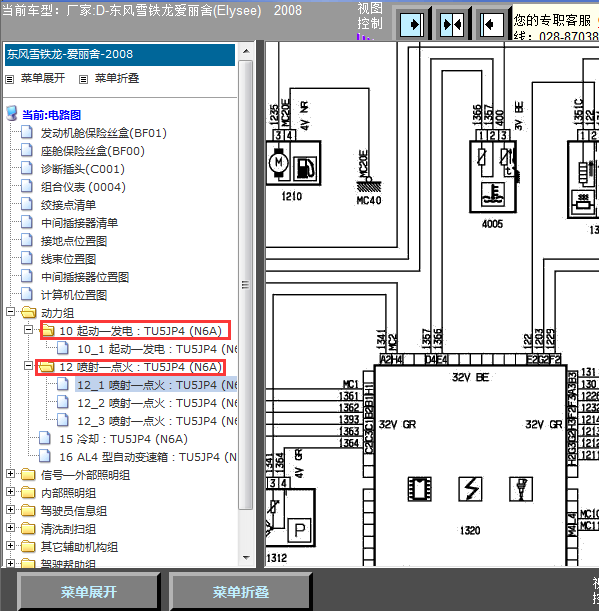Screen dimensions: 599x611
Task: Click the ignition spark symbol in ECU 1320
Action: (470, 488)
